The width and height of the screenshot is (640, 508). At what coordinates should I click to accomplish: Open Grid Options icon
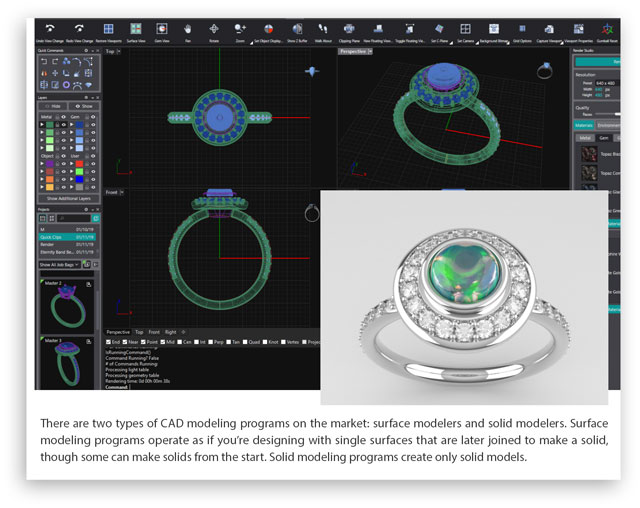tap(522, 29)
